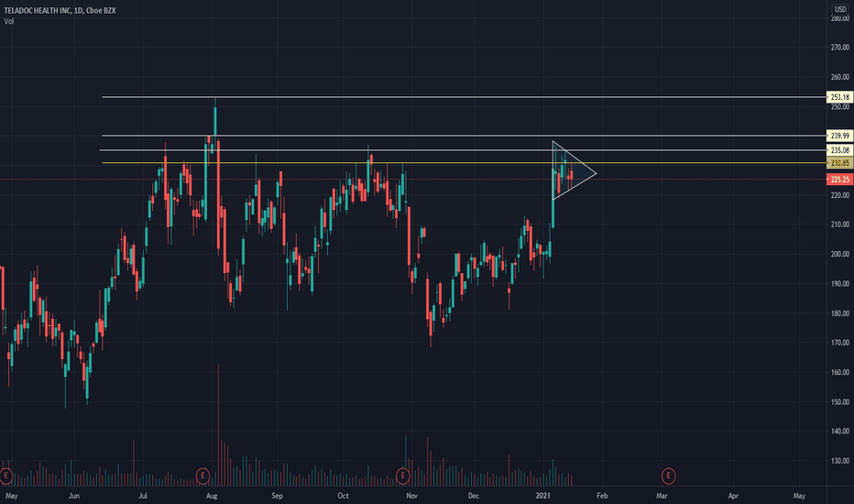The width and height of the screenshot is (854, 504).
Task: Click the 140.00 price axis value
Action: tap(840, 431)
